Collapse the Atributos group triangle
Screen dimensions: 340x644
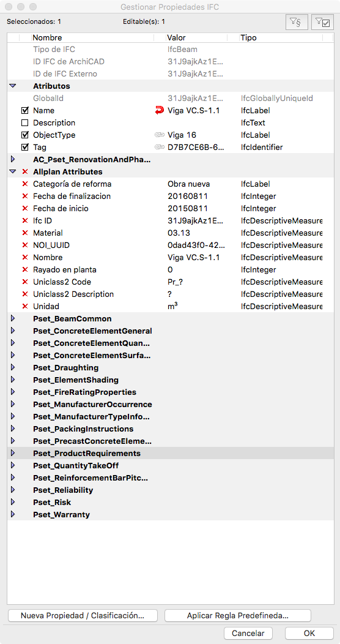tap(12, 86)
